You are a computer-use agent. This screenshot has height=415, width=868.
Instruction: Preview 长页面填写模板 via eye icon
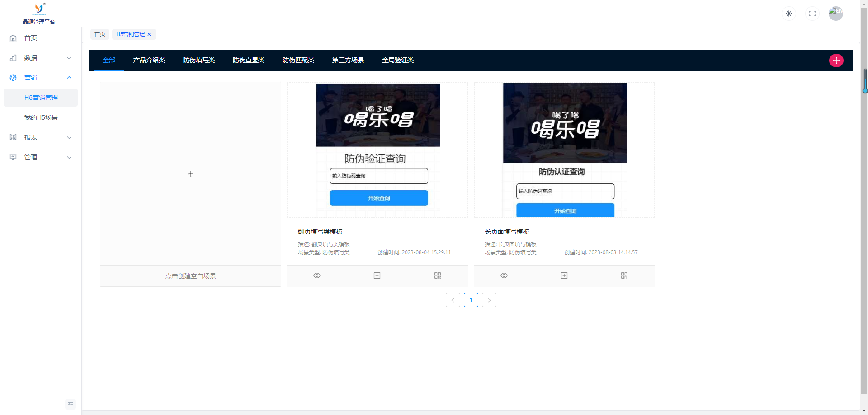point(504,275)
